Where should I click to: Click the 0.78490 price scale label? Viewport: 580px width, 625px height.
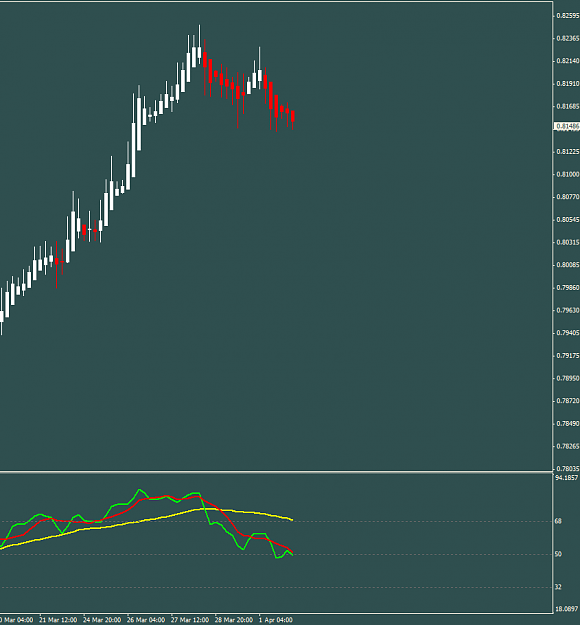coord(568,423)
